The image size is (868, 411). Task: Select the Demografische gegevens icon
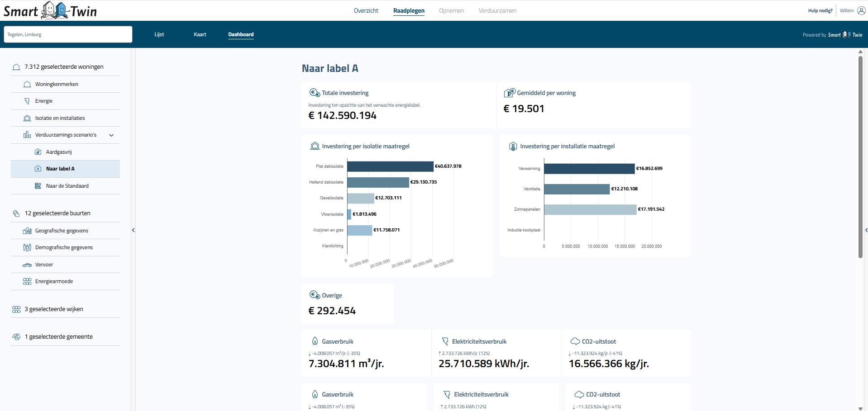(x=28, y=247)
